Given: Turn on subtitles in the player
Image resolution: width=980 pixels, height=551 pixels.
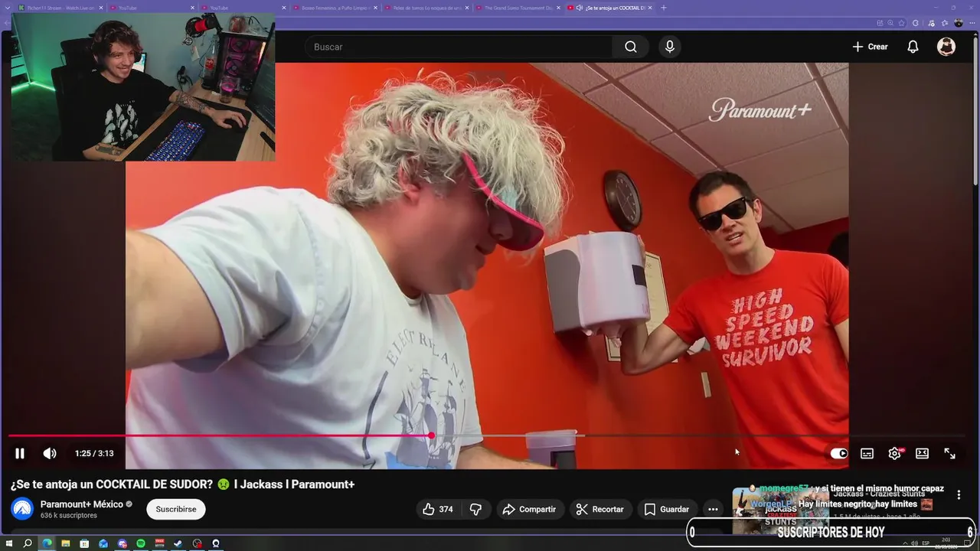Looking at the screenshot, I should tap(867, 453).
